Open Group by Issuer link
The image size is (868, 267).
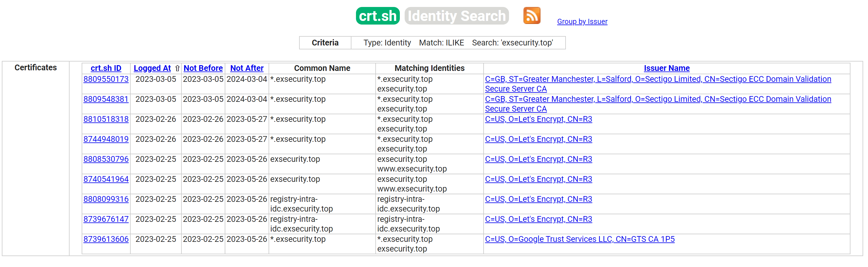[x=582, y=22]
